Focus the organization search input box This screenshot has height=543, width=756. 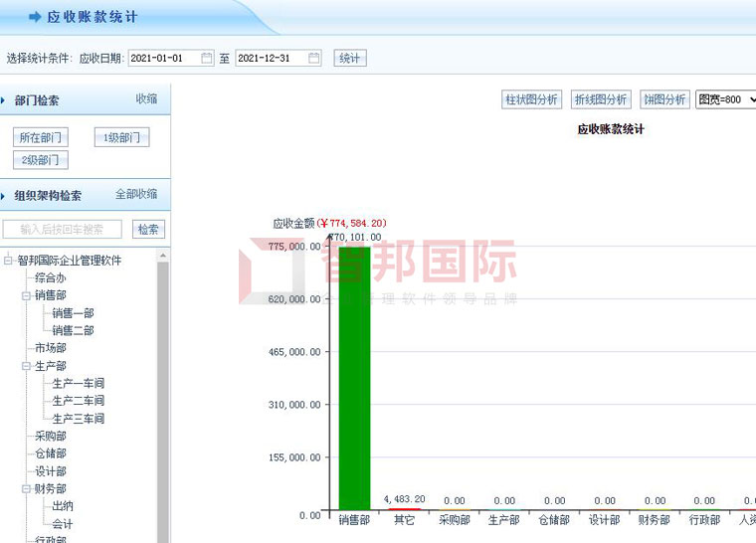[x=63, y=229]
